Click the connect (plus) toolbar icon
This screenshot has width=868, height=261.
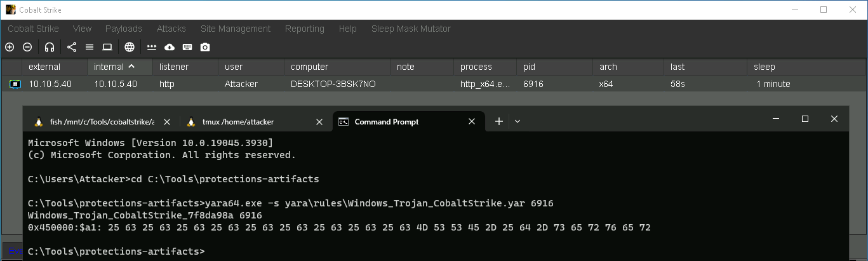(9, 47)
